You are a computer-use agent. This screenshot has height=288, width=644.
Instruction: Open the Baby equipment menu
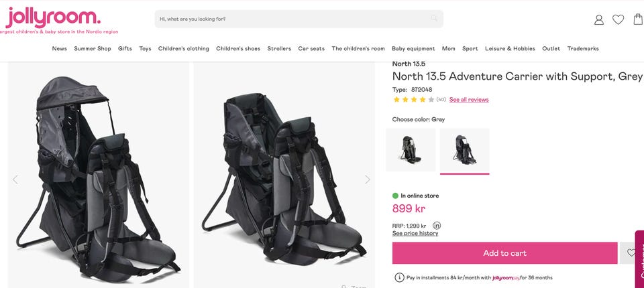[413, 48]
